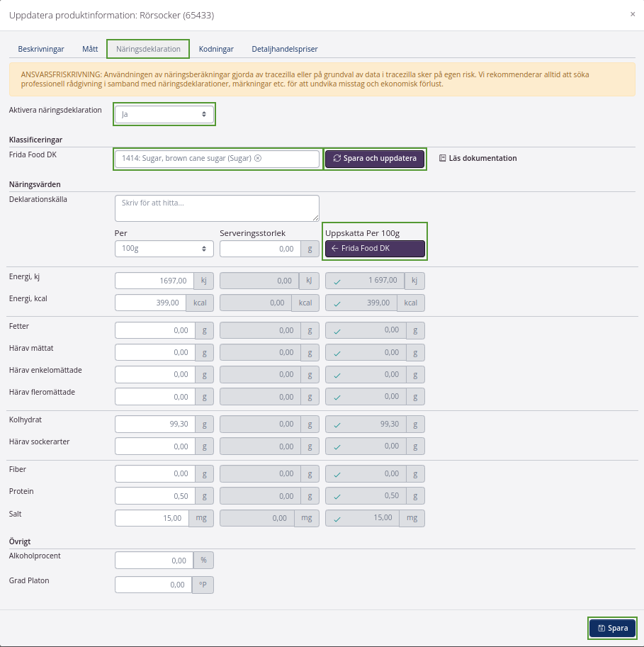The width and height of the screenshot is (644, 647).
Task: Switch to the Beskrivningar tab
Action: (x=41, y=49)
